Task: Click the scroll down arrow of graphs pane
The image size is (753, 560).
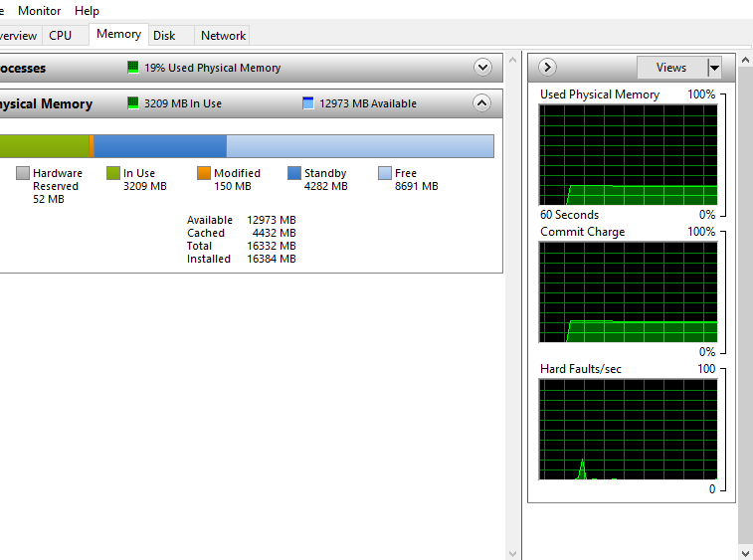Action: (744, 553)
